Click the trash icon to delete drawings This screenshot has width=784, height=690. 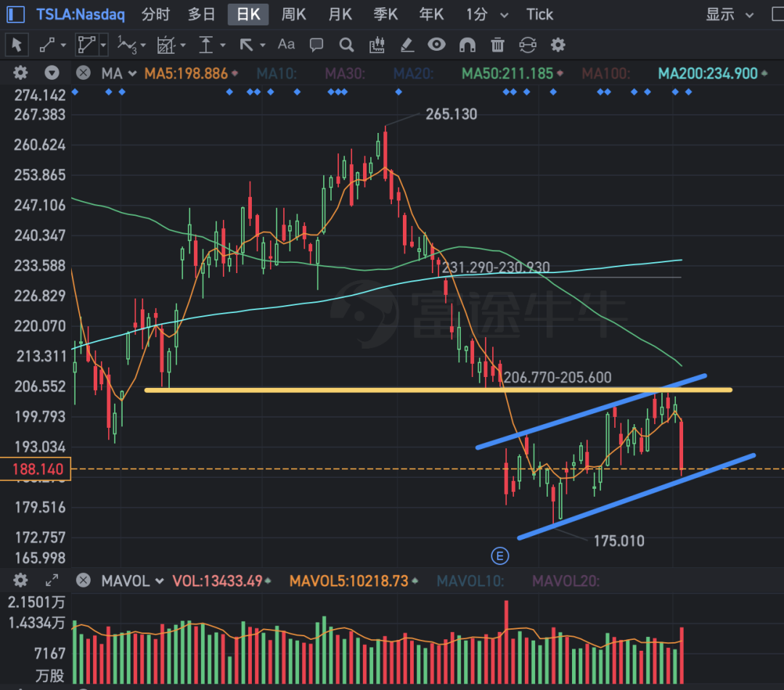497,45
